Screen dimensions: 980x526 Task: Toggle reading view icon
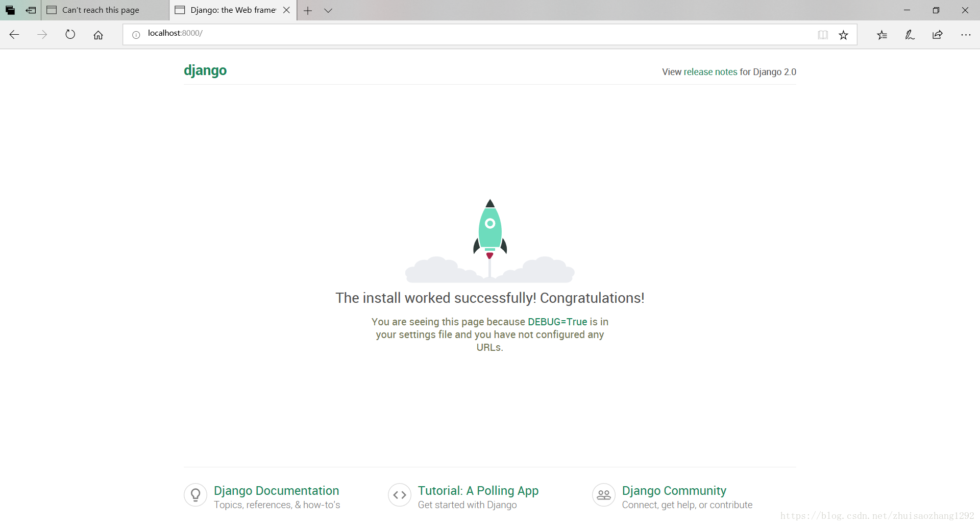[823, 35]
